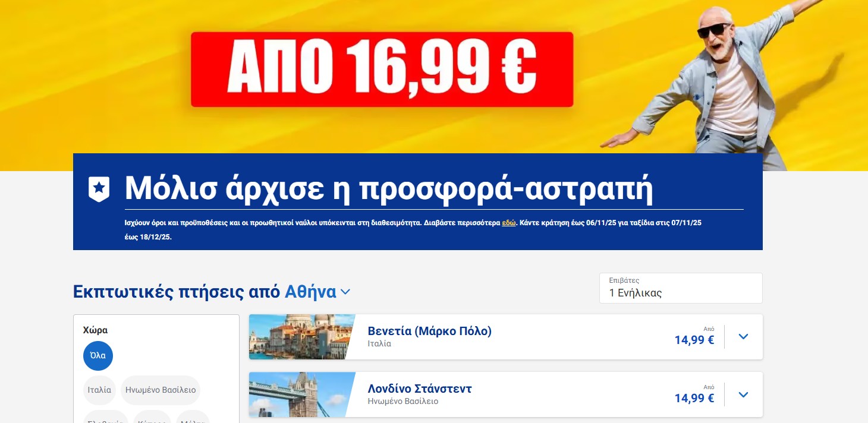This screenshot has height=423, width=868.
Task: Click the star shield icon beside the heading
Action: coord(99,189)
